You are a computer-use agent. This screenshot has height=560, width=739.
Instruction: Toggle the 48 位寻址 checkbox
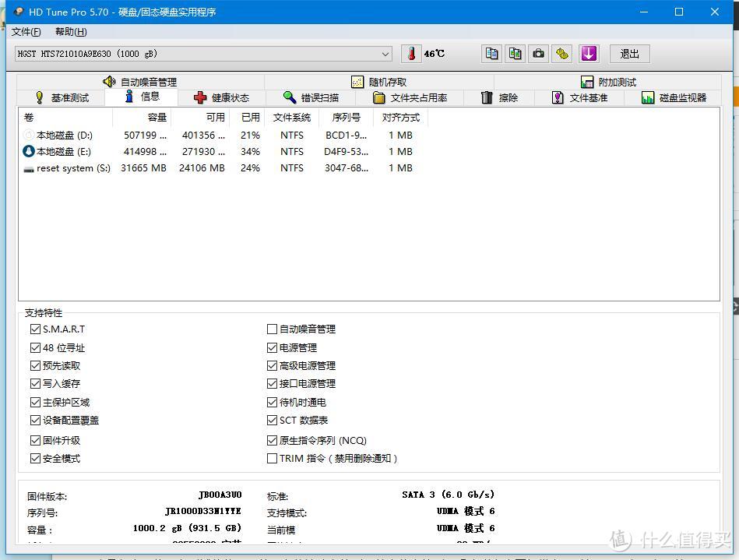point(35,348)
